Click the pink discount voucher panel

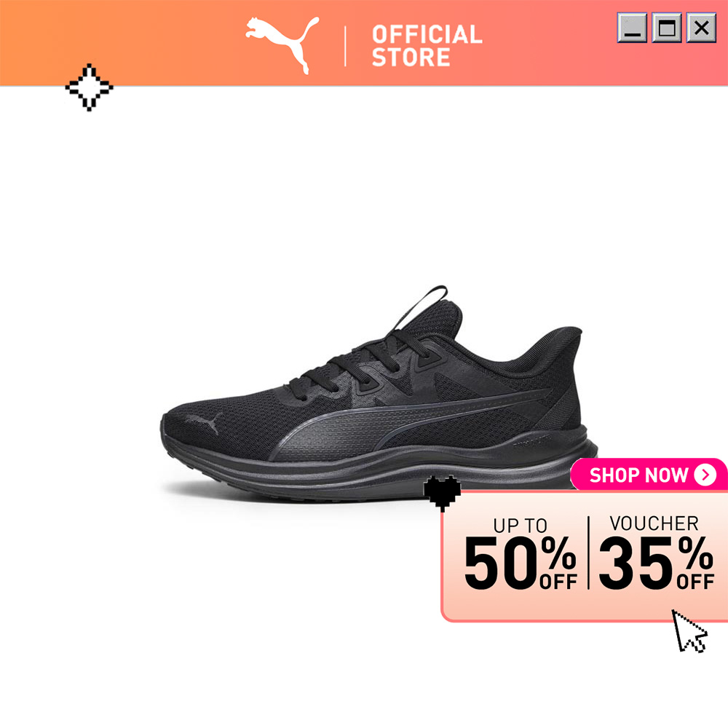pyautogui.click(x=585, y=555)
